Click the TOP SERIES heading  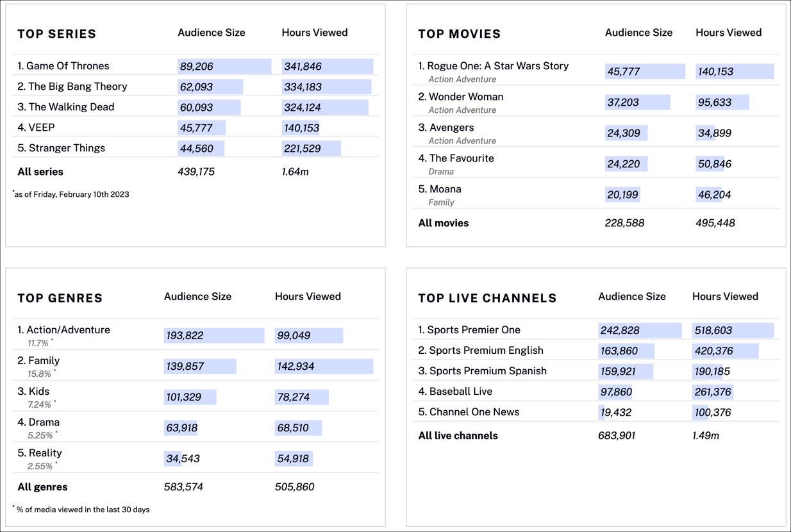pyautogui.click(x=57, y=34)
